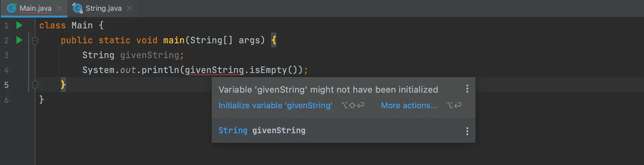
Task: Close the Main.java editor tab
Action: [59, 8]
